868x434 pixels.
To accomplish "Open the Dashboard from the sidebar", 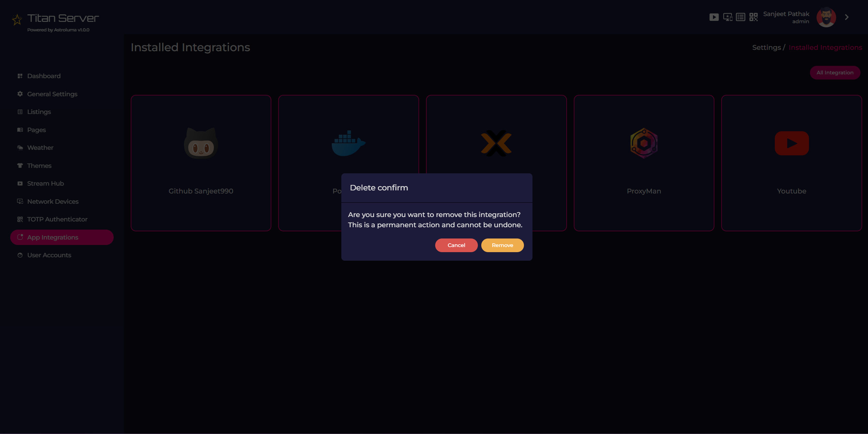I will pyautogui.click(x=44, y=76).
